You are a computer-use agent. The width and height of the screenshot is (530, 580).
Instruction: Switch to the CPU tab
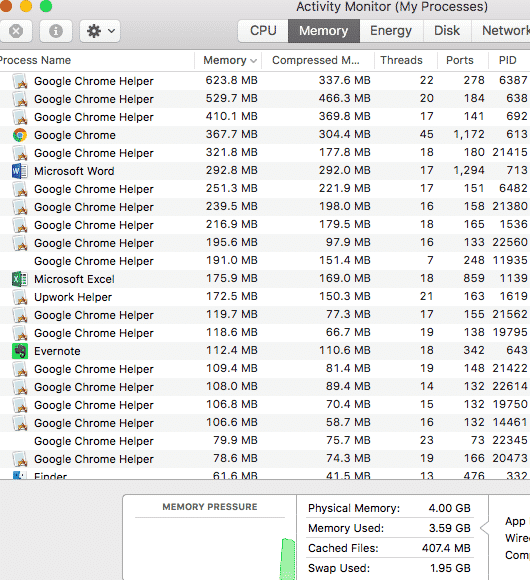[263, 31]
